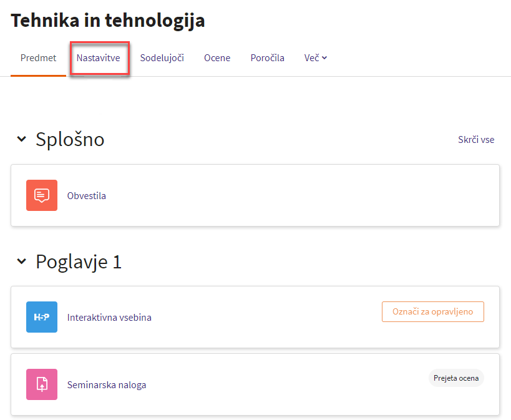Click the pink Seminarska naloga assignment icon

point(42,384)
